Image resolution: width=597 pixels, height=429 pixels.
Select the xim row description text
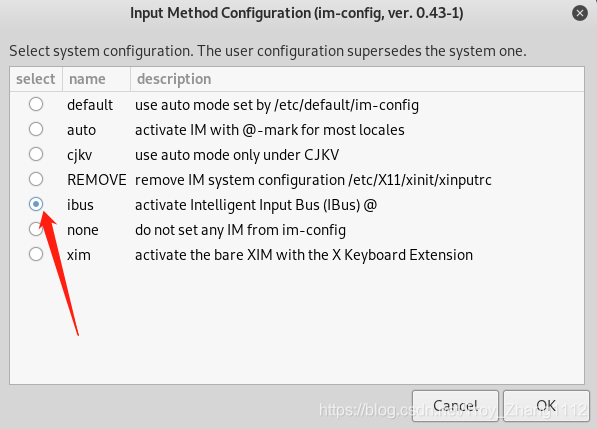[304, 255]
